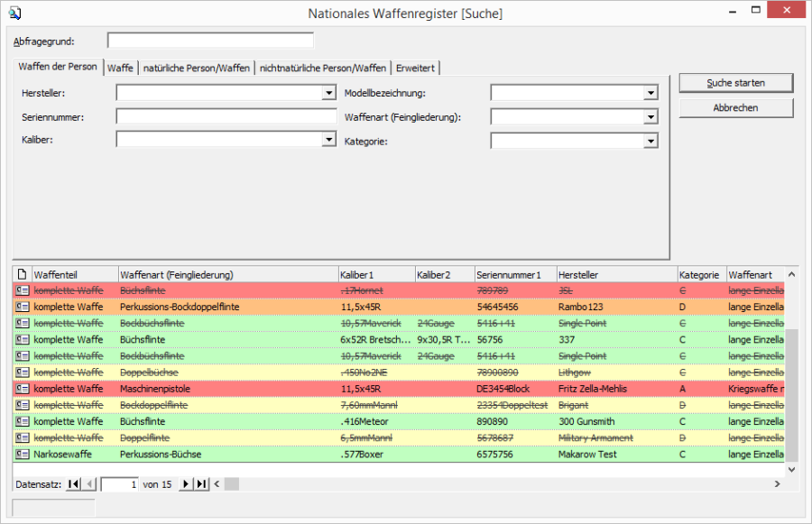This screenshot has height=524, width=812.
Task: Go to the previous record
Action: (x=88, y=484)
